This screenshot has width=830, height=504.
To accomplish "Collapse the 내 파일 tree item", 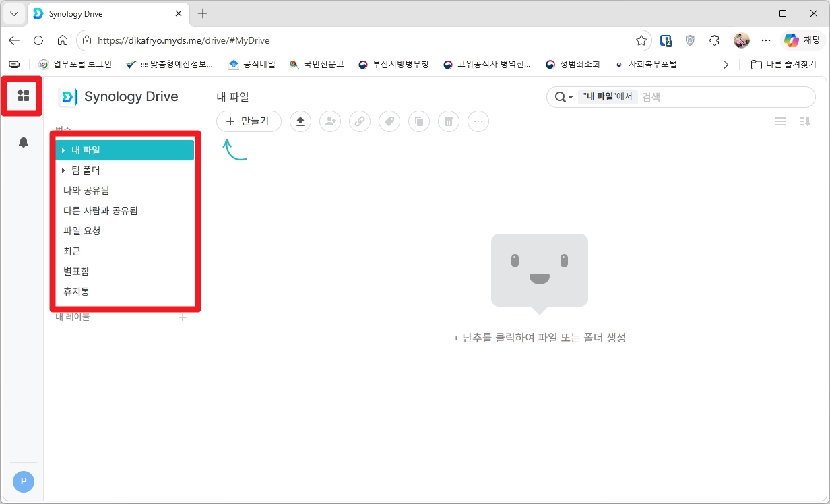I will 64,150.
